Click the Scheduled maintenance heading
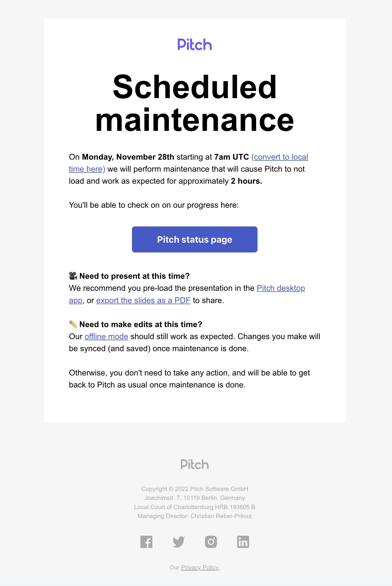The width and height of the screenshot is (392, 586). (x=195, y=103)
